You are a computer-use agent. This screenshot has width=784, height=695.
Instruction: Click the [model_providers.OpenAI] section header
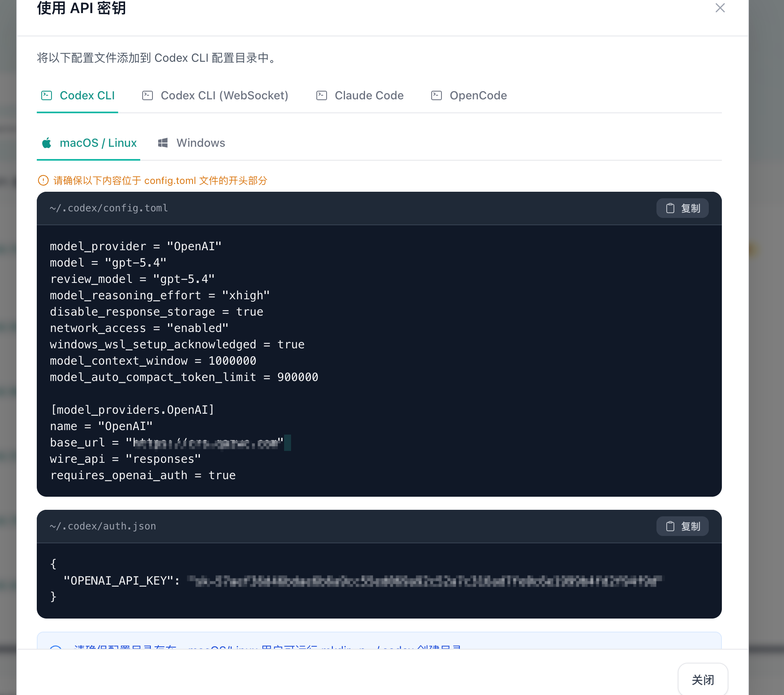point(132,410)
